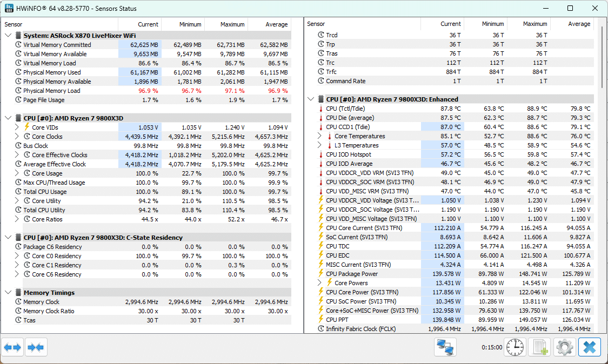
Task: Expand the Core Effective Clocks row
Action: [17, 154]
